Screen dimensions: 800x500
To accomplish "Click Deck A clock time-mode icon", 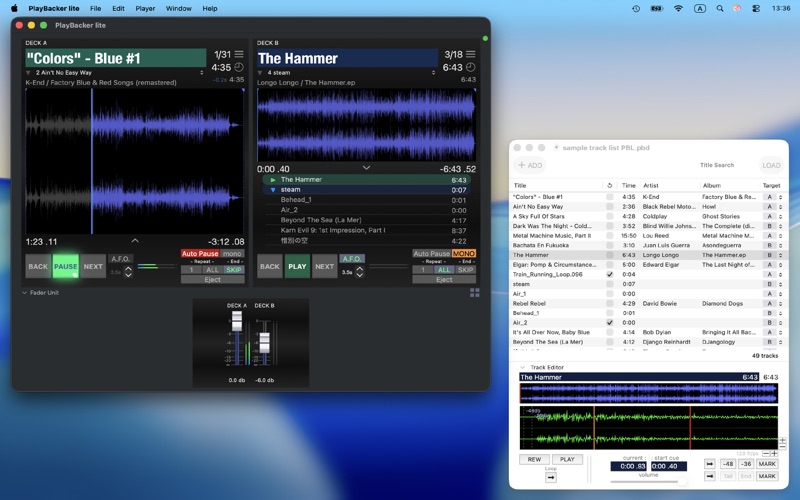I will pos(239,67).
